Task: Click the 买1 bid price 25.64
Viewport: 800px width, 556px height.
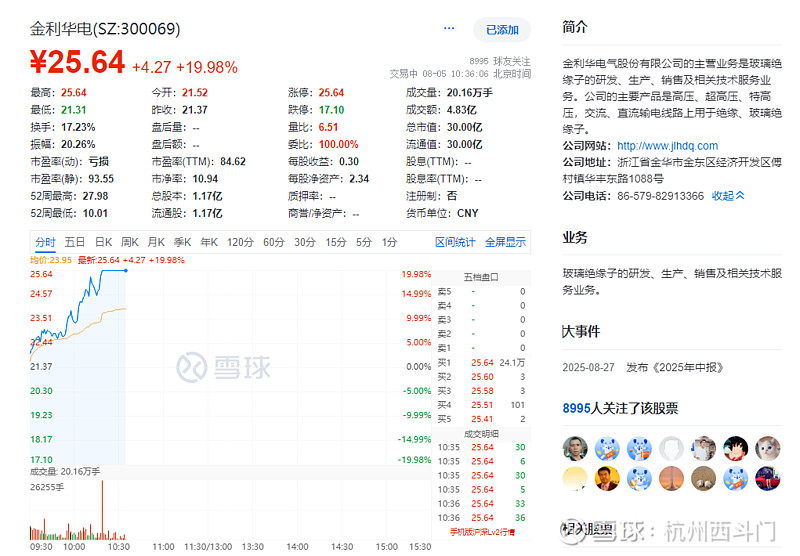Action: pos(482,363)
